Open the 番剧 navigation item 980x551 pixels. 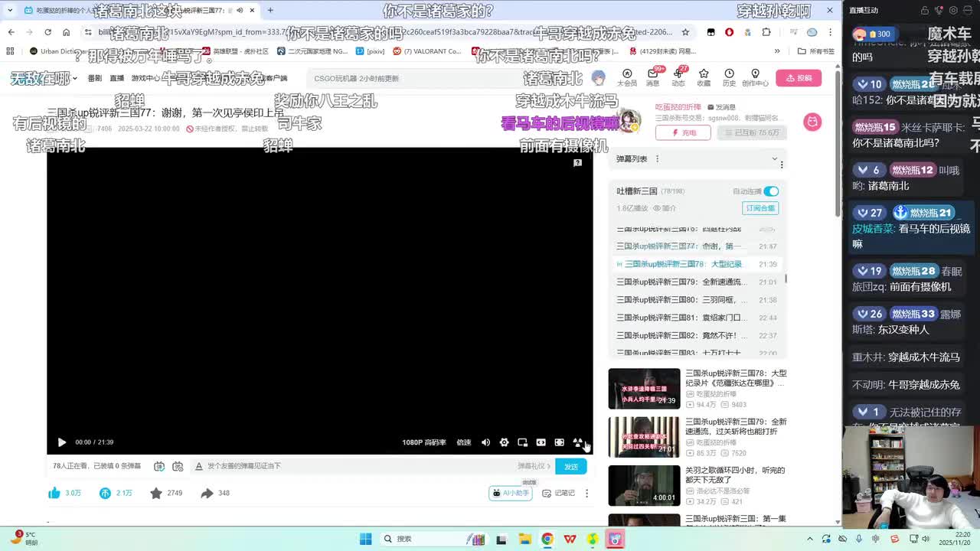(x=94, y=78)
